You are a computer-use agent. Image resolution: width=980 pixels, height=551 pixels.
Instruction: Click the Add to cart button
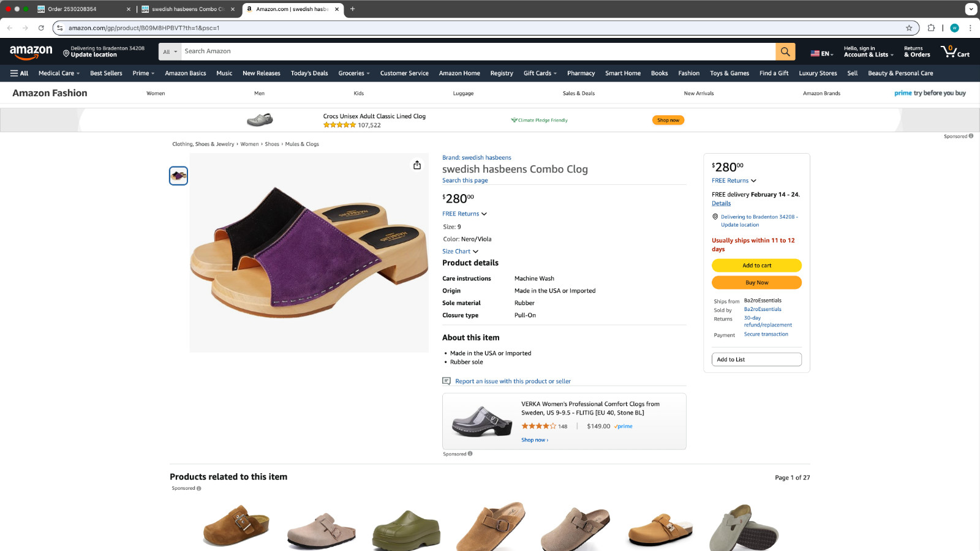756,265
